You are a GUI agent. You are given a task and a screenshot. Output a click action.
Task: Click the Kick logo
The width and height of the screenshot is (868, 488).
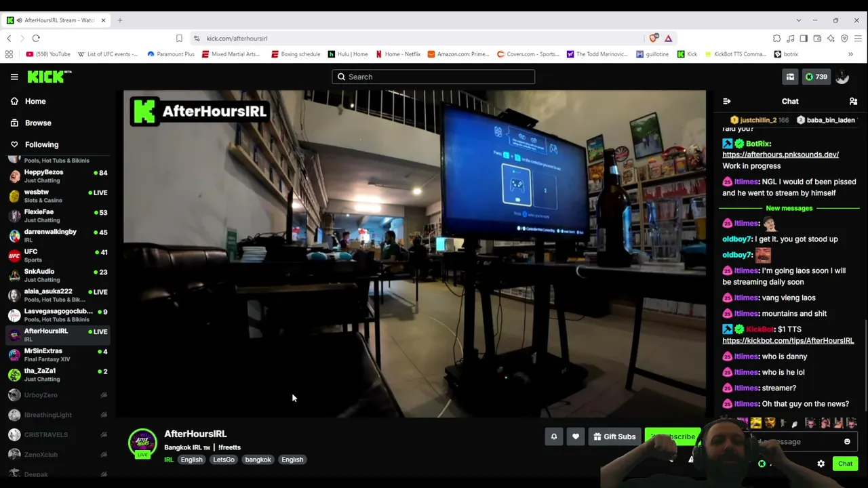click(49, 77)
